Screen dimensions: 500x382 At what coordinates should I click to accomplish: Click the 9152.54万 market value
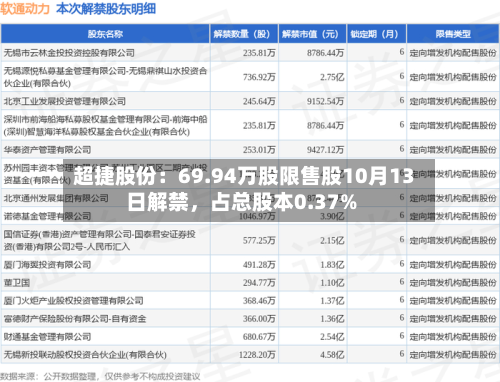[325, 101]
